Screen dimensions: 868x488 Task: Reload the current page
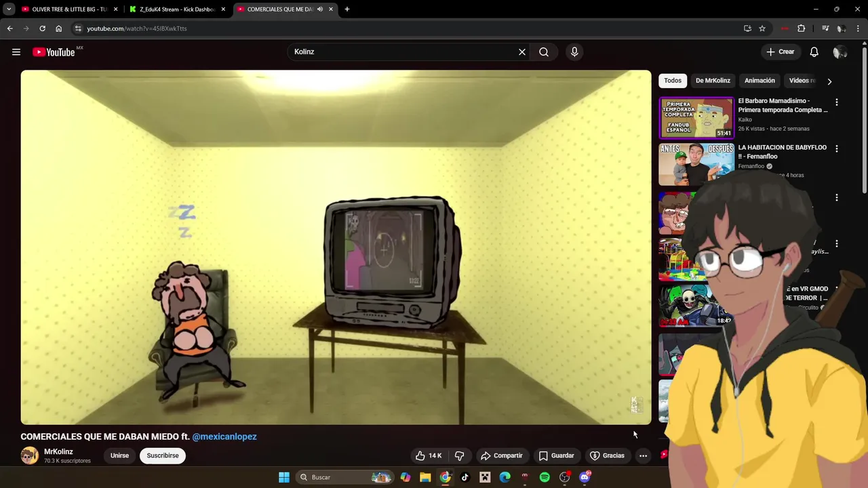click(x=42, y=28)
